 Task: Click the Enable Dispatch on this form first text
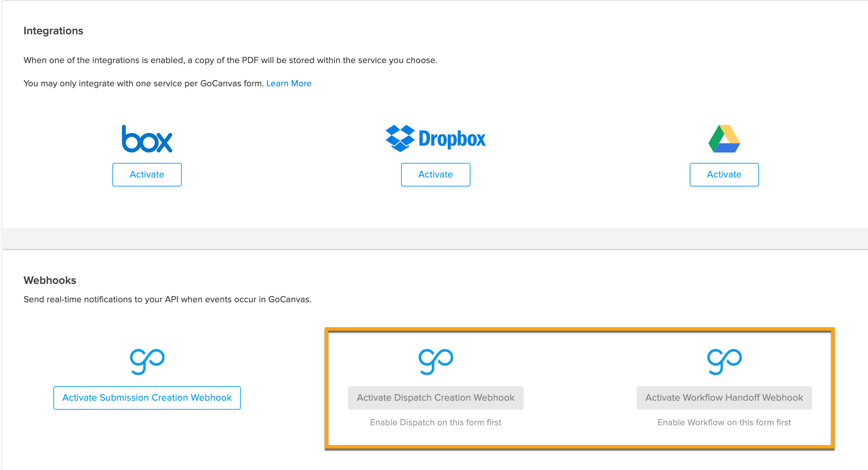435,423
